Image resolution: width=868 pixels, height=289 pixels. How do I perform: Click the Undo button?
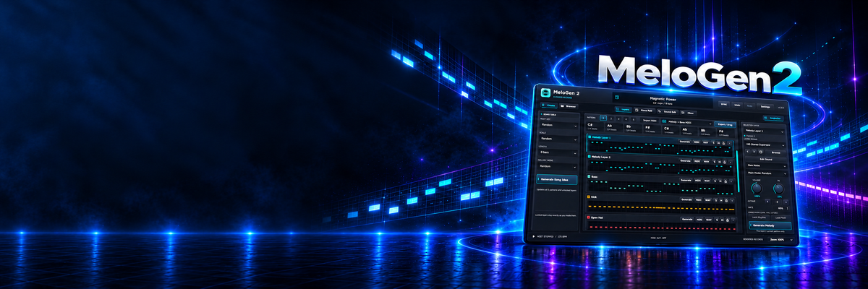coord(737,105)
